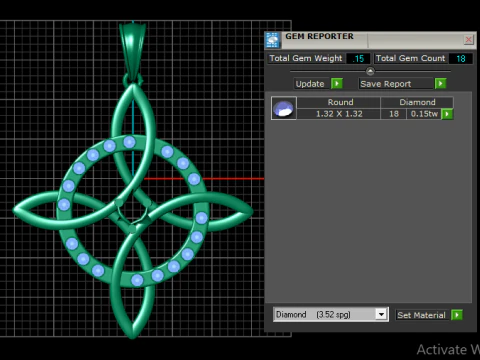480x360 pixels.
Task: Click the Total Gem Weight label
Action: click(306, 58)
